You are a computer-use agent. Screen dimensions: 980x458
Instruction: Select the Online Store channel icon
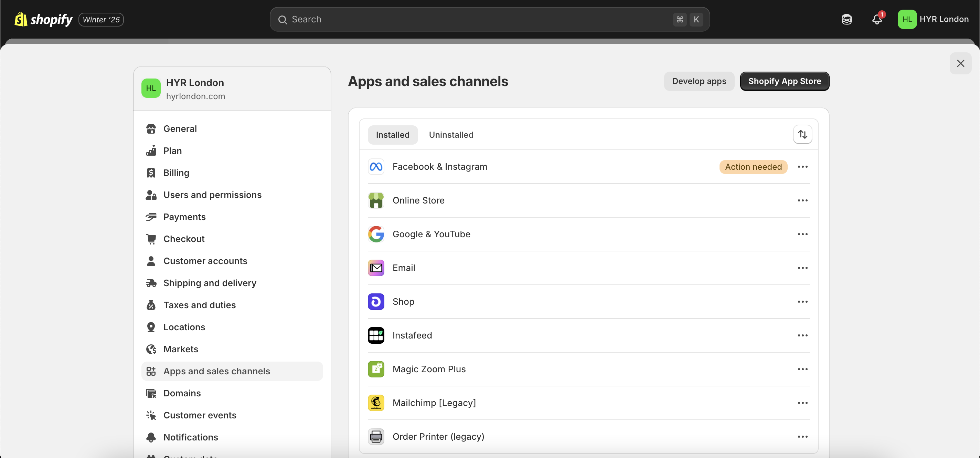(376, 200)
